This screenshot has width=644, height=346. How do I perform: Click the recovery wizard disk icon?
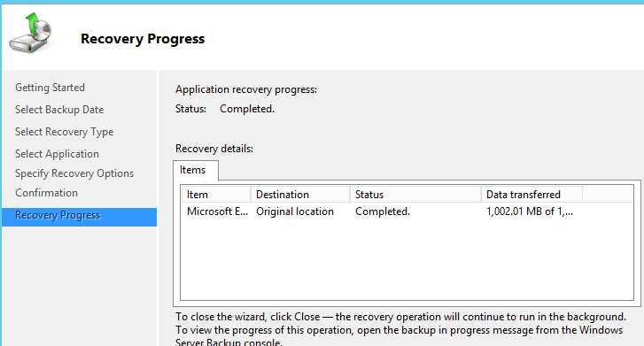pyautogui.click(x=31, y=34)
